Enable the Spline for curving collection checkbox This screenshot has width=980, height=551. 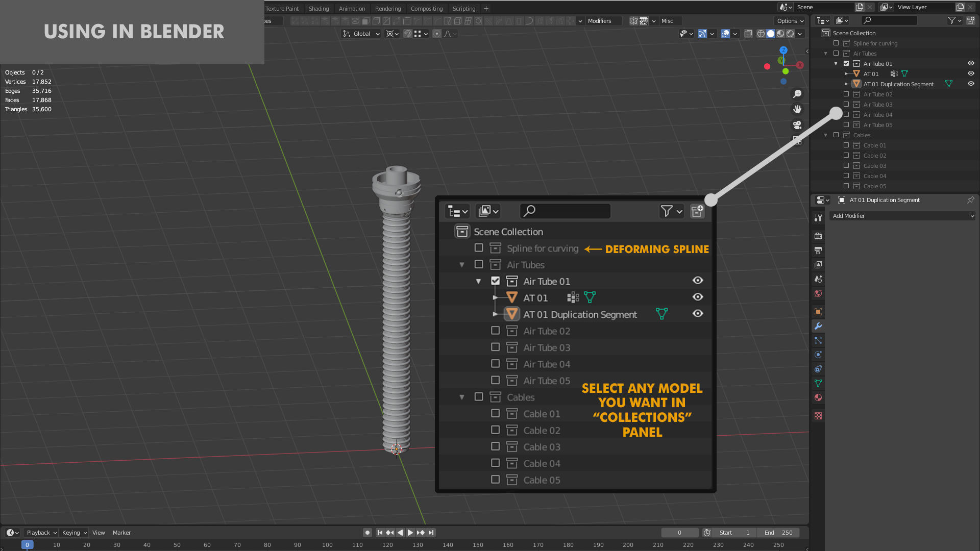click(x=836, y=43)
